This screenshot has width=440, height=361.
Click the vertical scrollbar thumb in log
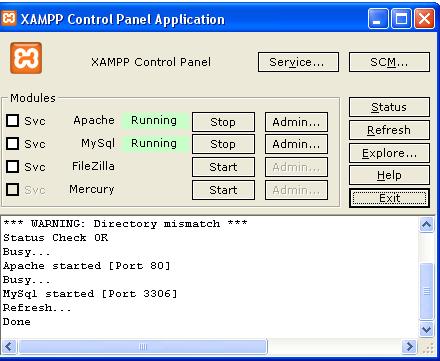(426, 291)
